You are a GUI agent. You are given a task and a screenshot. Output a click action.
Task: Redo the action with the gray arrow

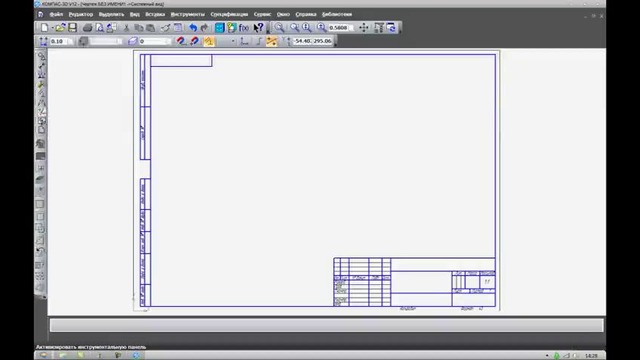click(x=204, y=28)
